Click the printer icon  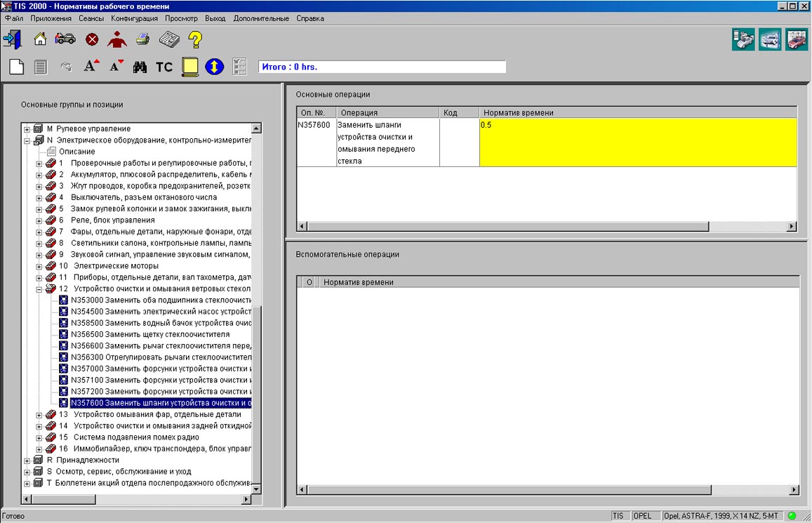point(142,39)
